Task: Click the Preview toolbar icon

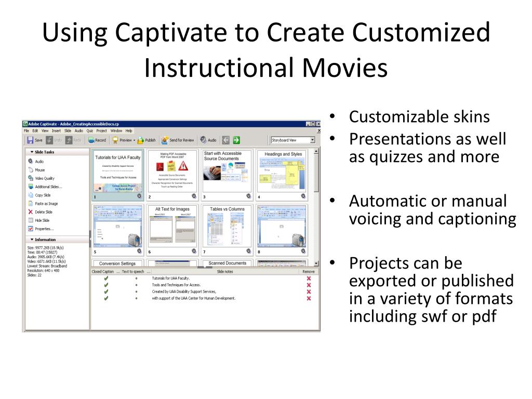Action: click(x=115, y=140)
